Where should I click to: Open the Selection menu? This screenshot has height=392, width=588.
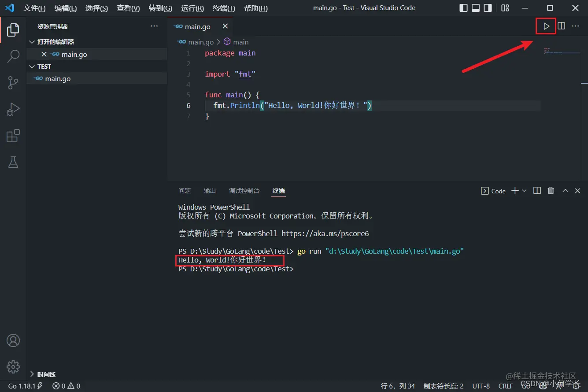point(96,8)
